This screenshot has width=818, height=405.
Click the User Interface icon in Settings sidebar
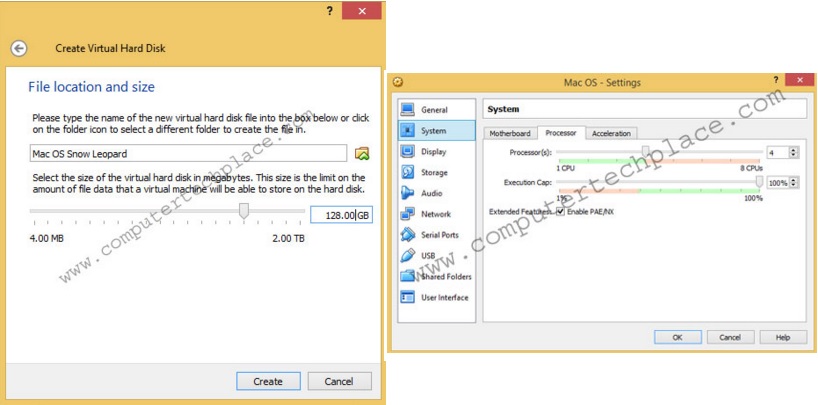[x=407, y=297]
